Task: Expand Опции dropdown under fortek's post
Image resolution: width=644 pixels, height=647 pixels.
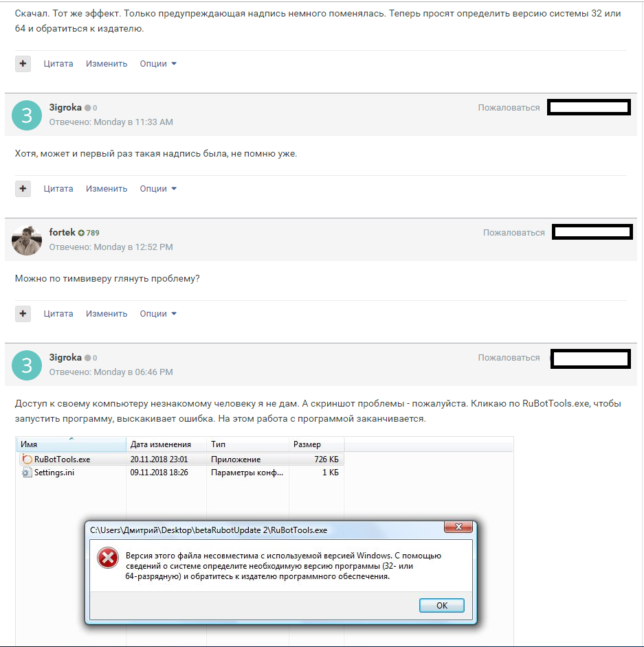Action: click(x=158, y=314)
